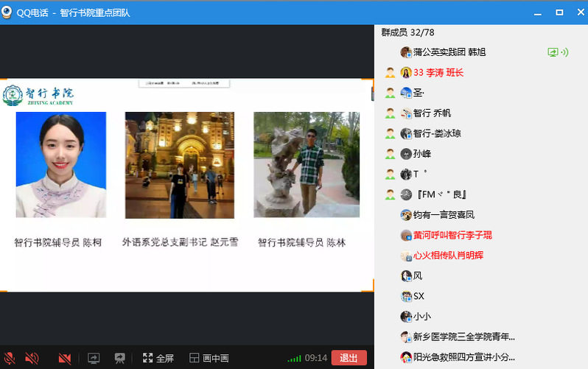The width and height of the screenshot is (588, 369).
Task: Click the avatar of member 孙峰
Action: [x=405, y=154]
